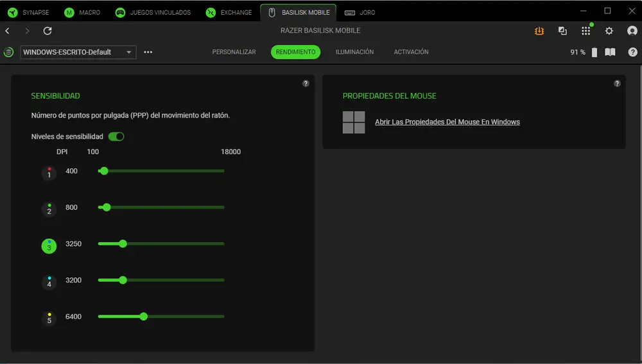Click the orange chip notification icon
This screenshot has width=642, height=364.
539,31
